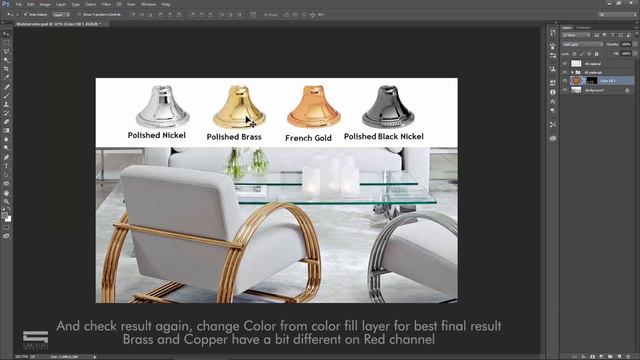Select the Eyedropper tool
The width and height of the screenshot is (640, 360).
pos(6,77)
